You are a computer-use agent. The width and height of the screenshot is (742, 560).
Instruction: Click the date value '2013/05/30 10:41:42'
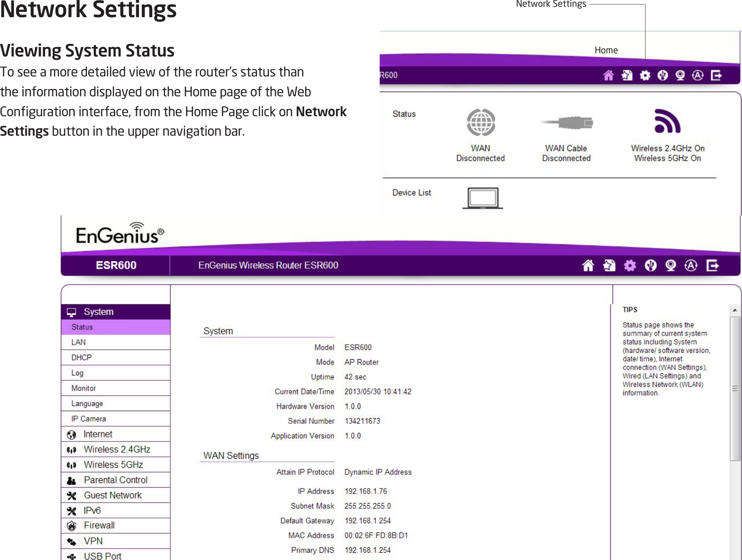point(378,392)
